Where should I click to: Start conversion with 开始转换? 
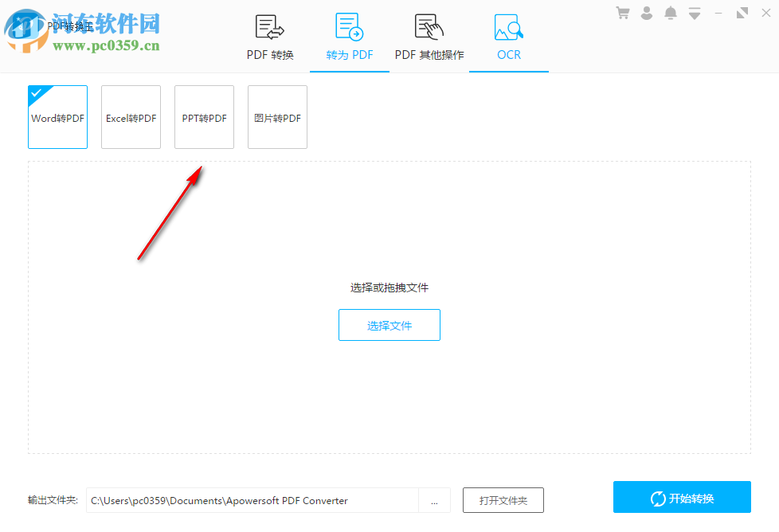(x=681, y=497)
